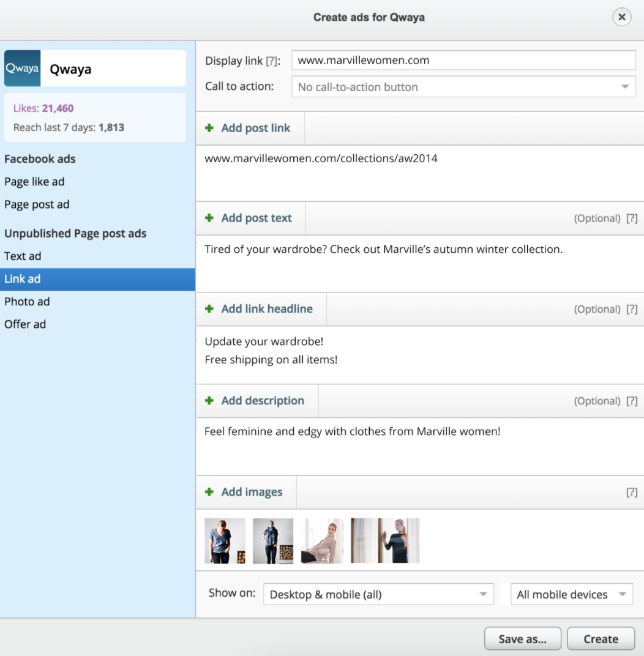Open the help marker next to Display link

(x=272, y=61)
